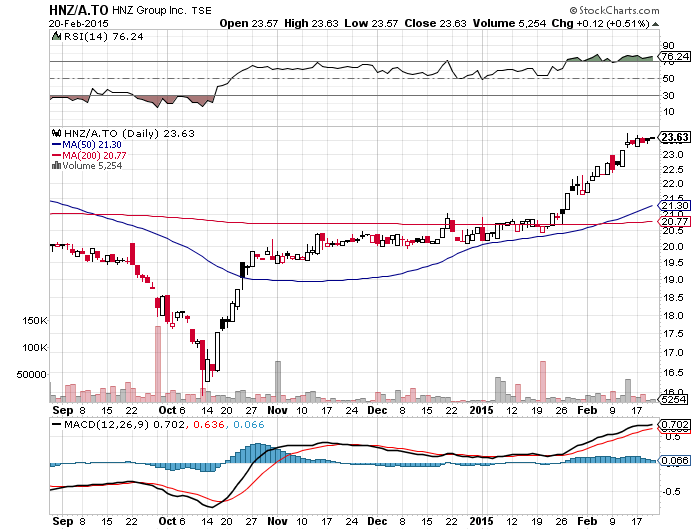The width and height of the screenshot is (700, 530).
Task: Click the volume bars legend icon
Action: (x=56, y=166)
